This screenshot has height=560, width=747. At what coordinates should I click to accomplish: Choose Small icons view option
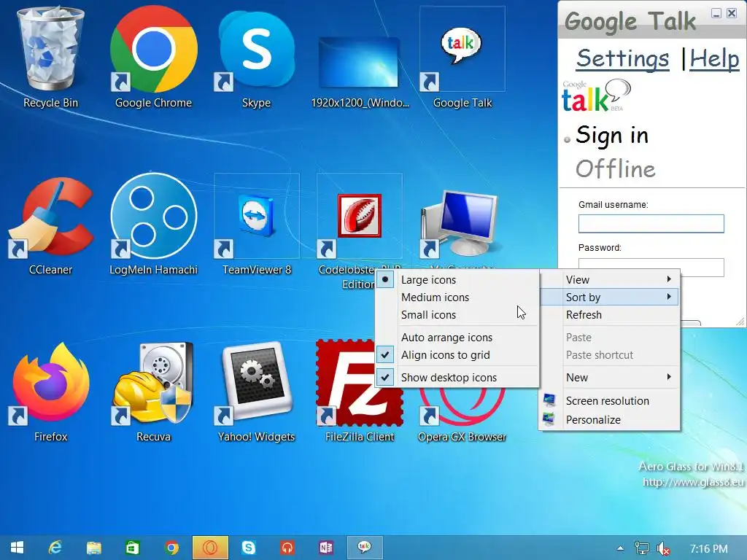click(x=457, y=315)
